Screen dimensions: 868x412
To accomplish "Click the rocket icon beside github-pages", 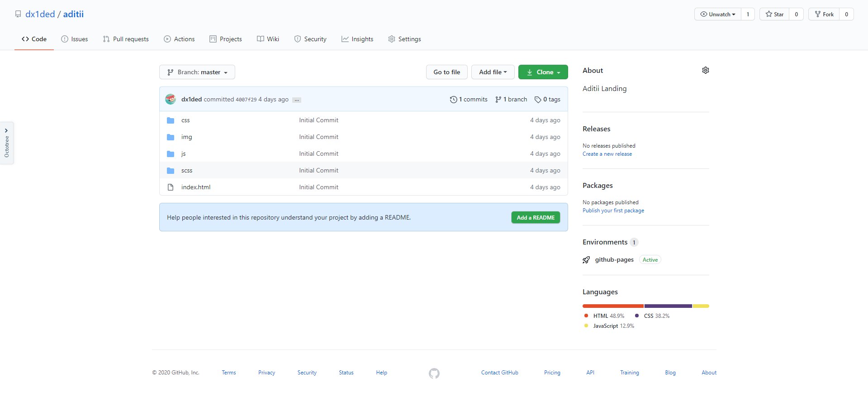I will (x=586, y=260).
